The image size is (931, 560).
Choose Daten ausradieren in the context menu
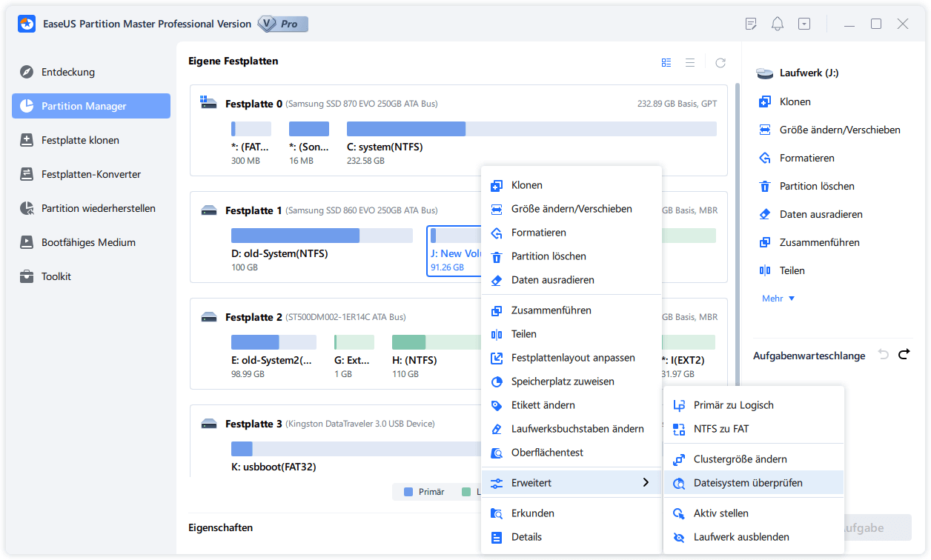tap(571, 280)
